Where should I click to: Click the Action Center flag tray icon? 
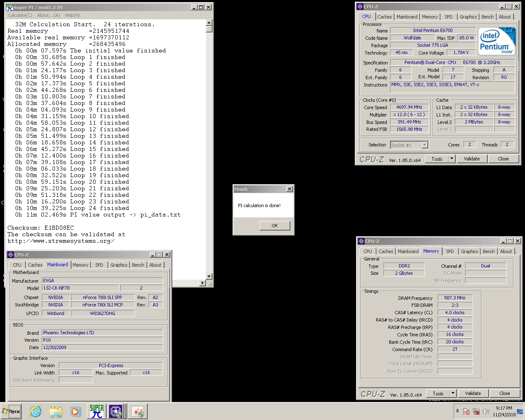[466, 411]
